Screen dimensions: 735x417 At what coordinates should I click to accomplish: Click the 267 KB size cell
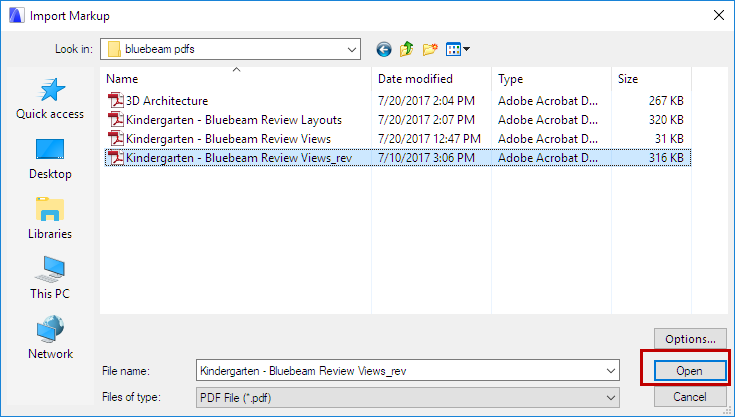[666, 100]
